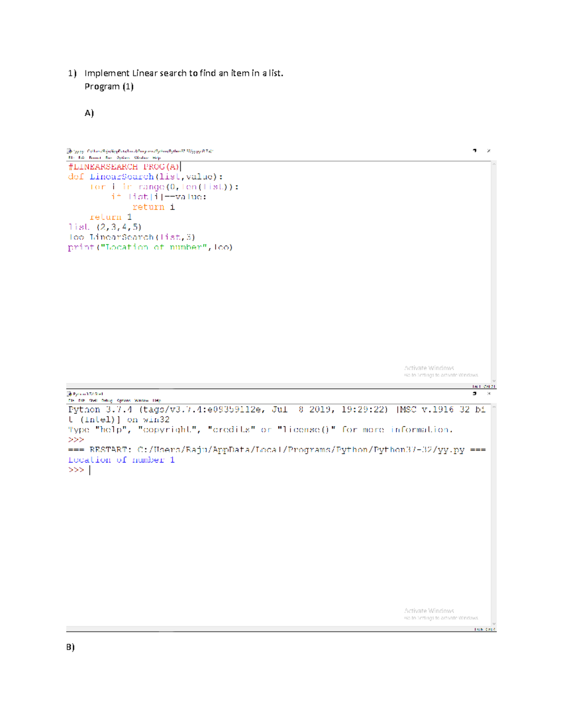Click the scrollbar down arrow in shell window
Image resolution: width=563 pixels, height=728 pixels.
point(494,623)
